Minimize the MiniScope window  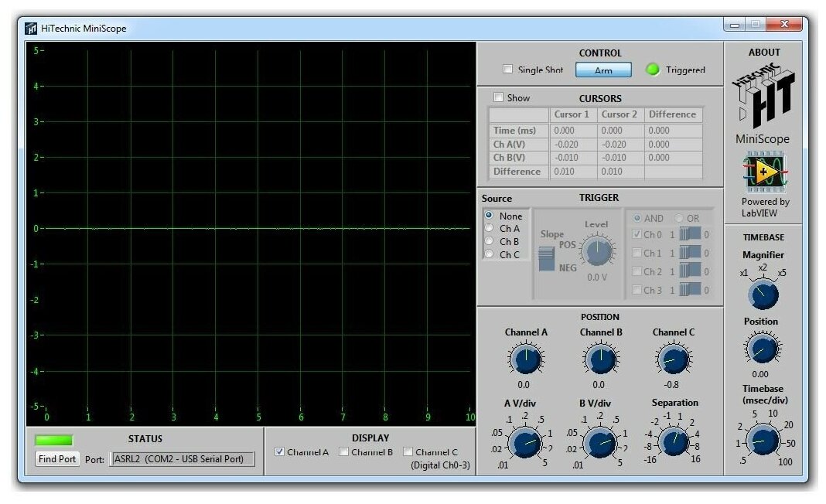click(734, 24)
